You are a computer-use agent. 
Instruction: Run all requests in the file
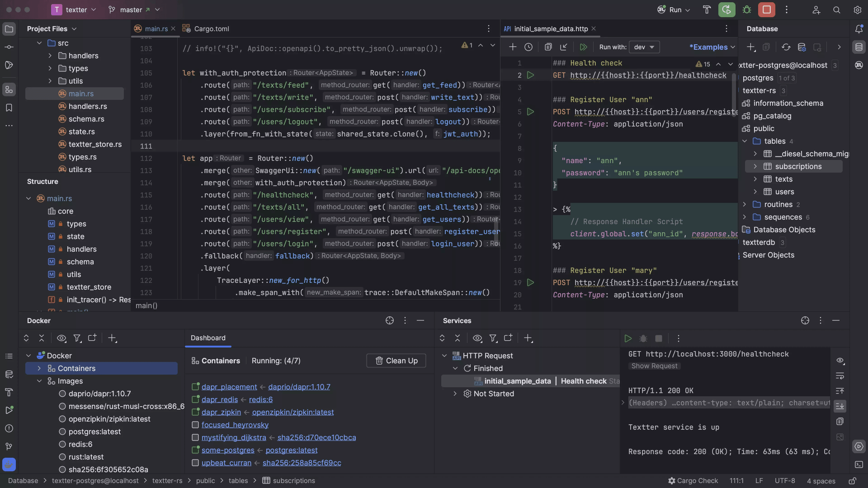[583, 47]
